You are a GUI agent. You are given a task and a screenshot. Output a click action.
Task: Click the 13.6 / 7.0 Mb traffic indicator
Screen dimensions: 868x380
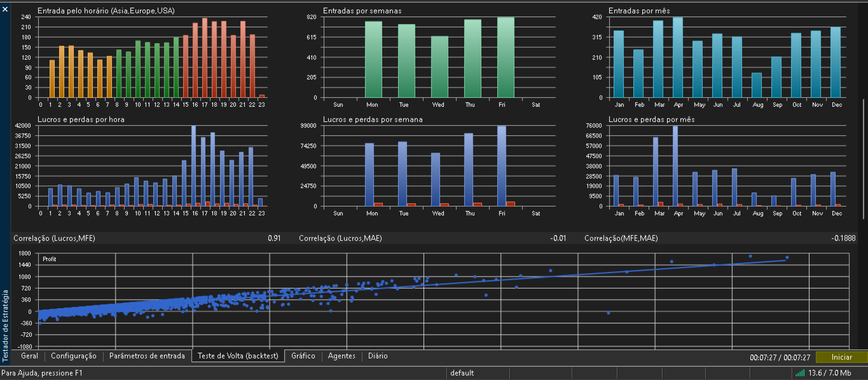[829, 373]
